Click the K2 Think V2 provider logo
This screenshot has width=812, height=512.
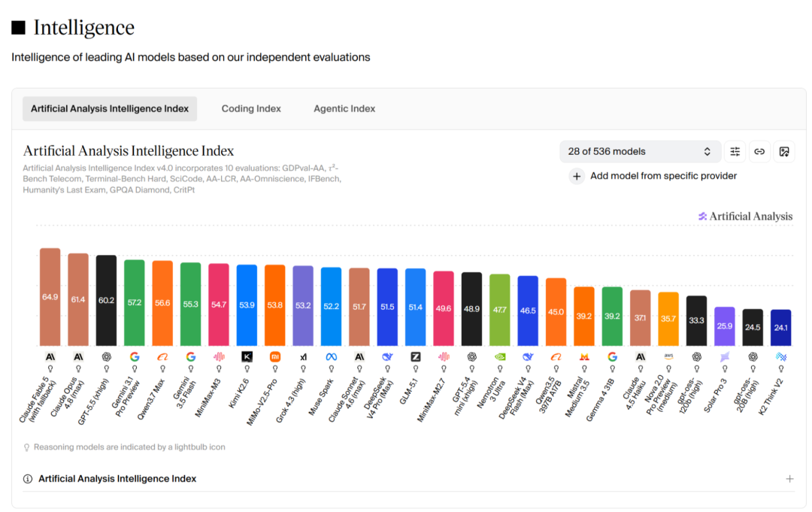point(781,356)
